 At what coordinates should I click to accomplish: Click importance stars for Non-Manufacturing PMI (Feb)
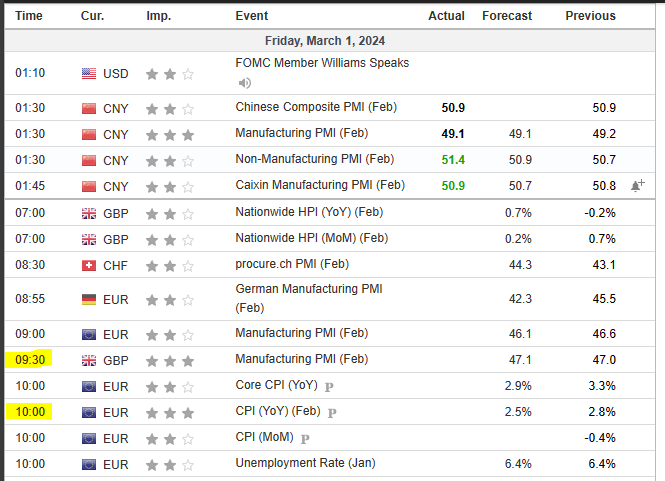(169, 159)
